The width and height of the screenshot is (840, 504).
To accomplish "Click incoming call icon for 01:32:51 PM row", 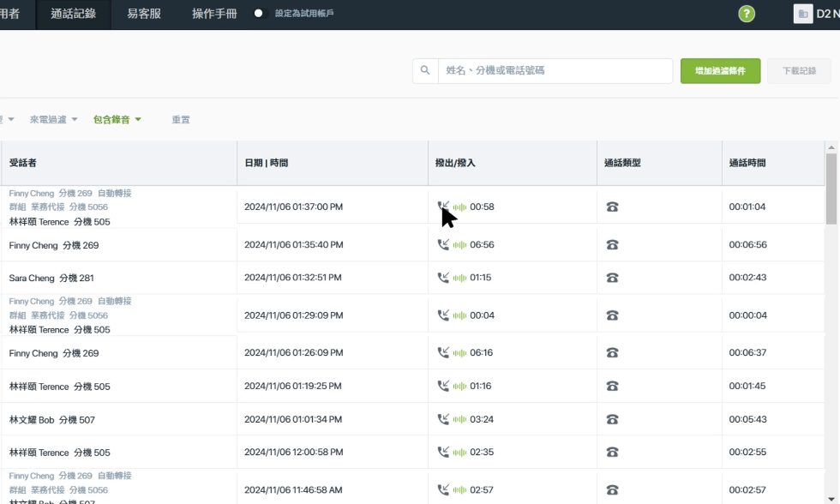I will [443, 278].
